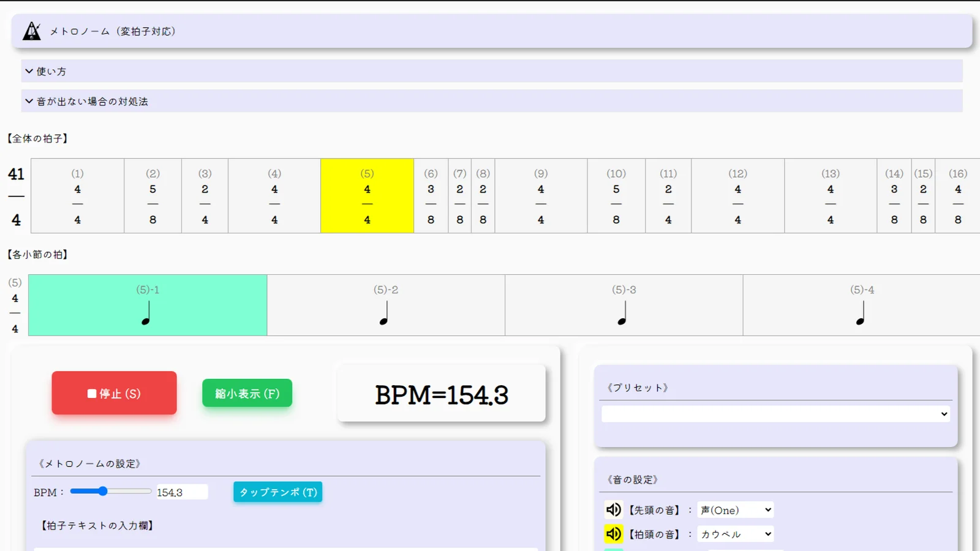Click quarter note in beat (5)-2
Viewport: 980px width, 551px height.
coord(384,313)
